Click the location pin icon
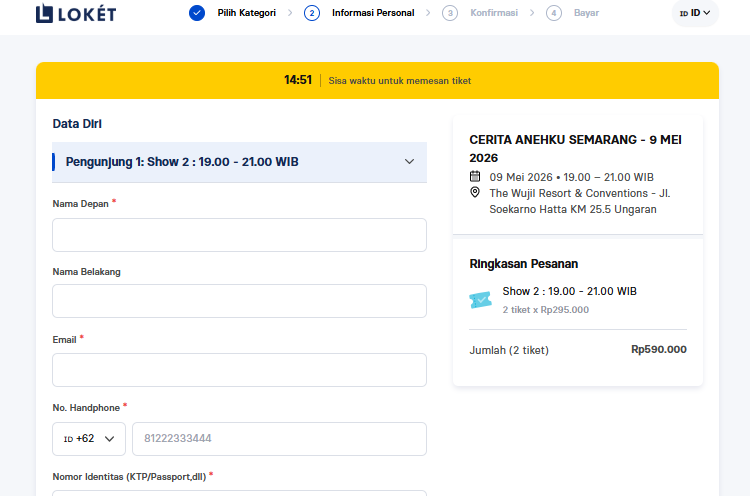Image resolution: width=750 pixels, height=496 pixels. [x=475, y=192]
